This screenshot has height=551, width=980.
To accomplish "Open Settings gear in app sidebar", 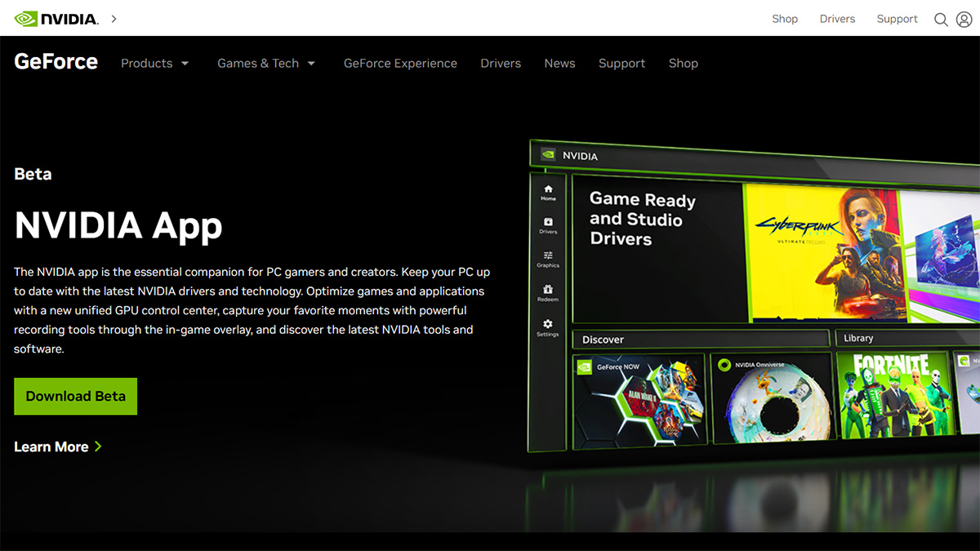I will click(548, 327).
